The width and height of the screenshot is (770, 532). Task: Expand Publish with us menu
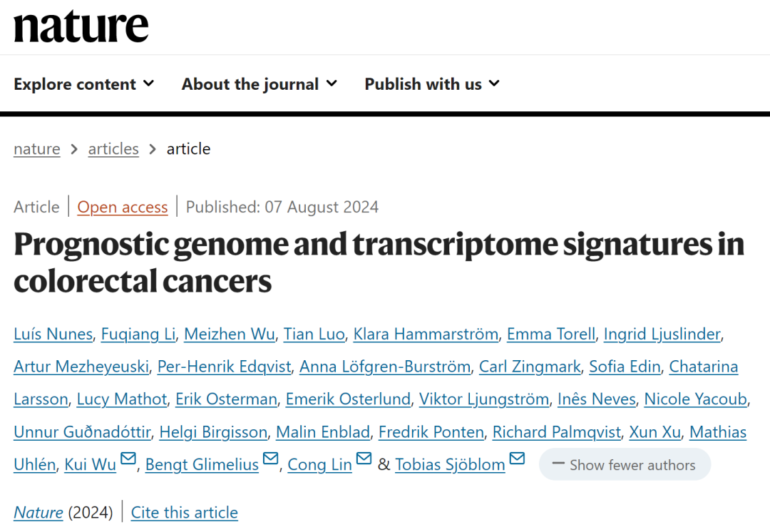pyautogui.click(x=432, y=84)
